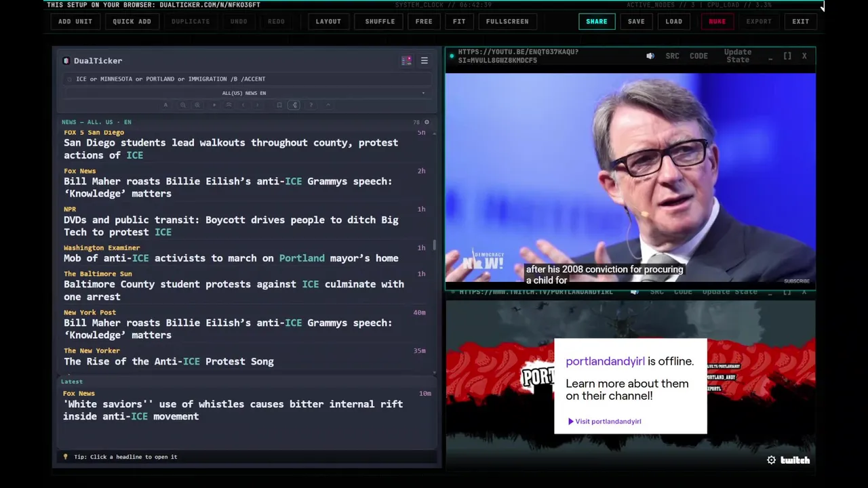The height and width of the screenshot is (488, 868).
Task: Mute the Twitch unit speaker icon
Action: pyautogui.click(x=635, y=291)
